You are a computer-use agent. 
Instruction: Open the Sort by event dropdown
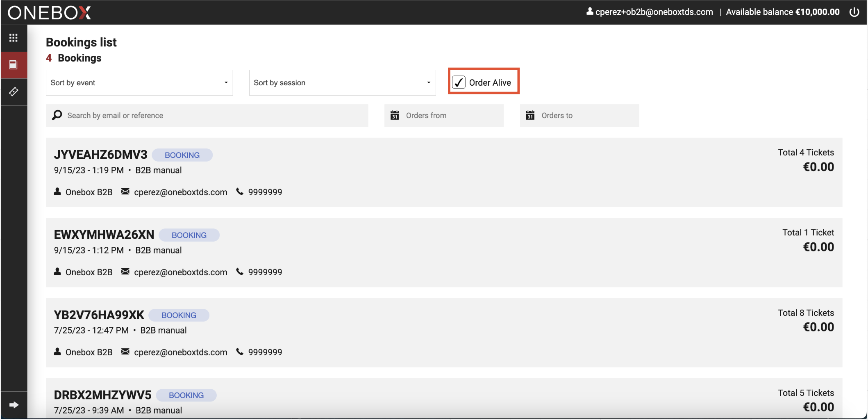click(139, 82)
